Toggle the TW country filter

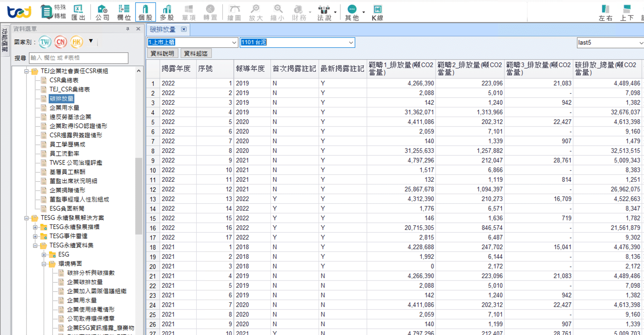coord(45,42)
